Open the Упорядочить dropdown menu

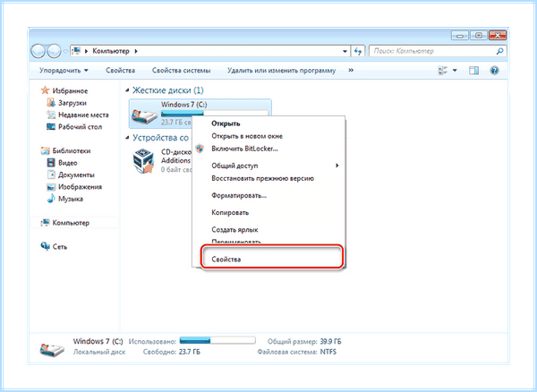tap(64, 71)
